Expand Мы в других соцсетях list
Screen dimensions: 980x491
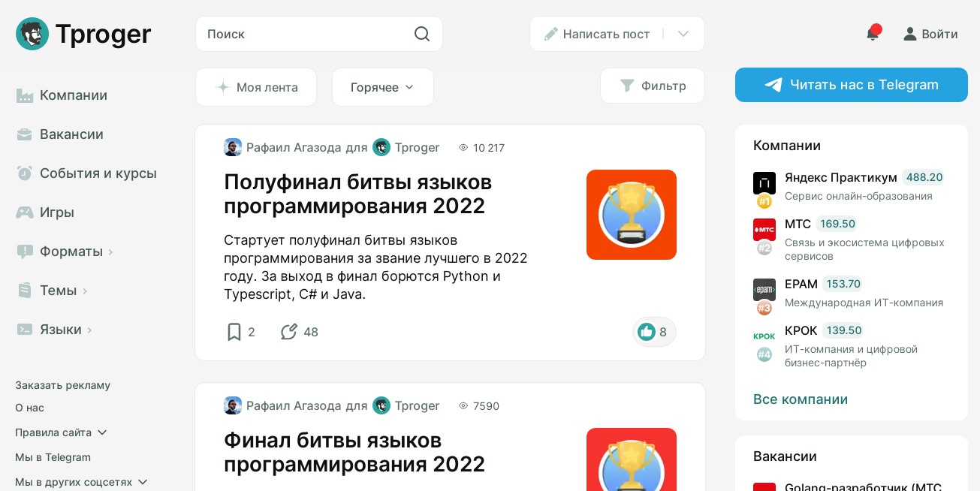(82, 482)
